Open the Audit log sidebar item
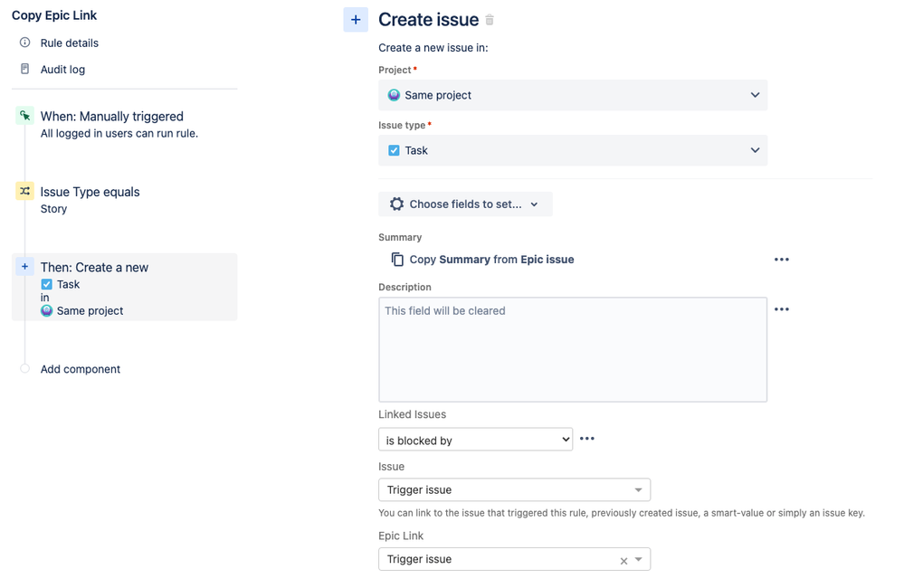The width and height of the screenshot is (904, 588). click(62, 69)
